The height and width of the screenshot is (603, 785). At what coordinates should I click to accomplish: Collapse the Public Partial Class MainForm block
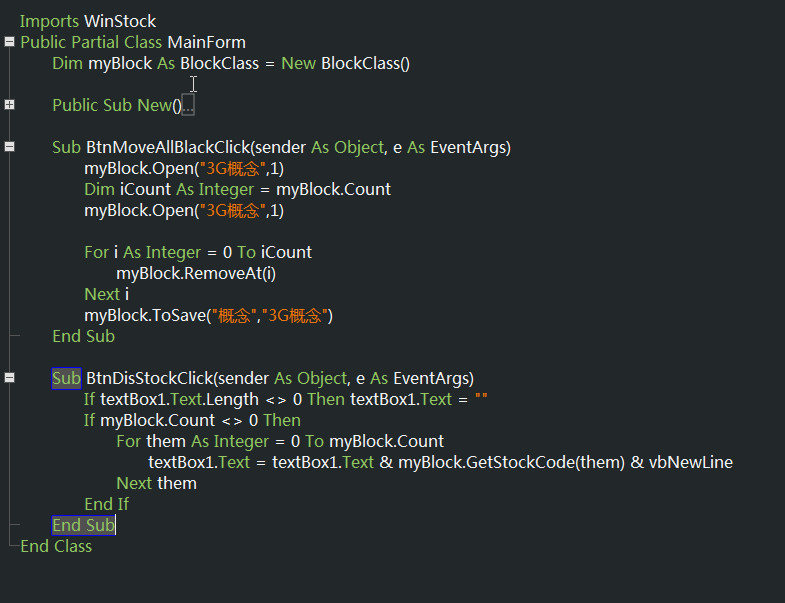[9, 42]
